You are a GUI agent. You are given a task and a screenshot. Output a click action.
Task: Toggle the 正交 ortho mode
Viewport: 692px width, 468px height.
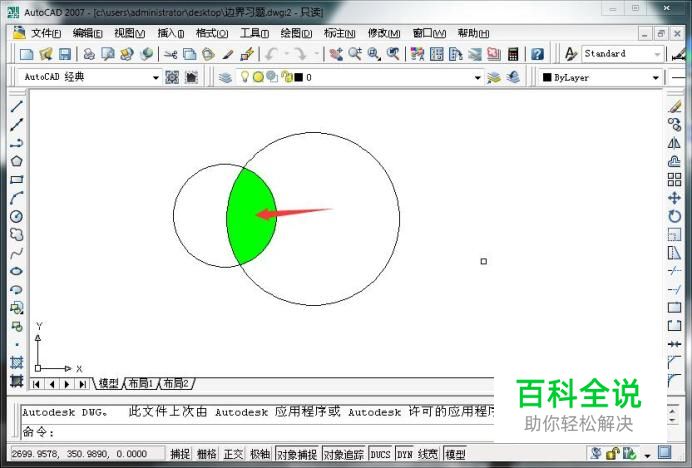click(x=233, y=454)
